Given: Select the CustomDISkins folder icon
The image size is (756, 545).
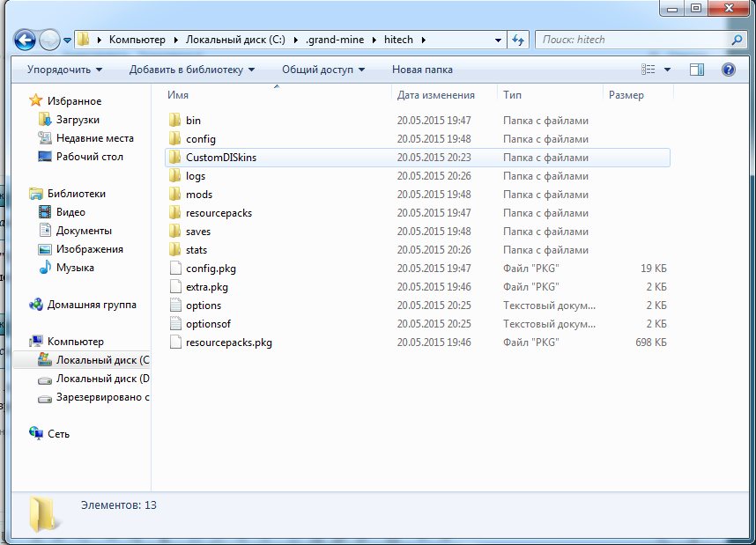Looking at the screenshot, I should click(175, 157).
